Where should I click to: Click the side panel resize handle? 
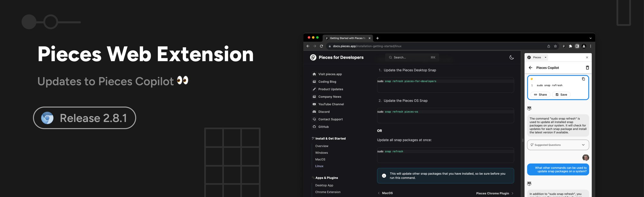click(x=523, y=140)
